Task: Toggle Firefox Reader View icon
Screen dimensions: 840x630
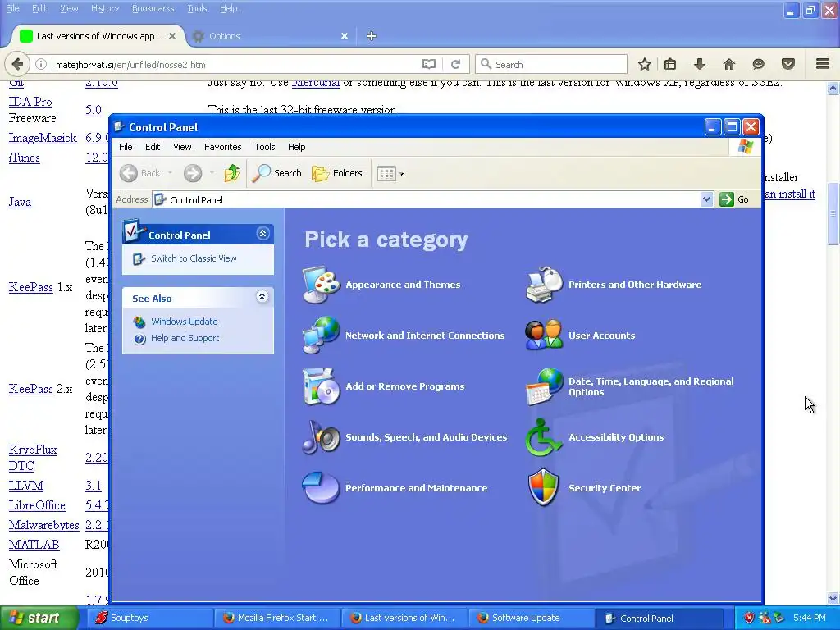Action: tap(428, 64)
